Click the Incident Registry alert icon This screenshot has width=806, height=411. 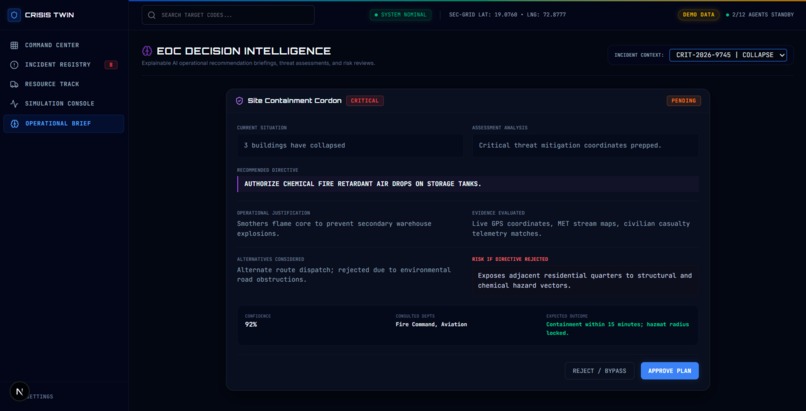(14, 65)
